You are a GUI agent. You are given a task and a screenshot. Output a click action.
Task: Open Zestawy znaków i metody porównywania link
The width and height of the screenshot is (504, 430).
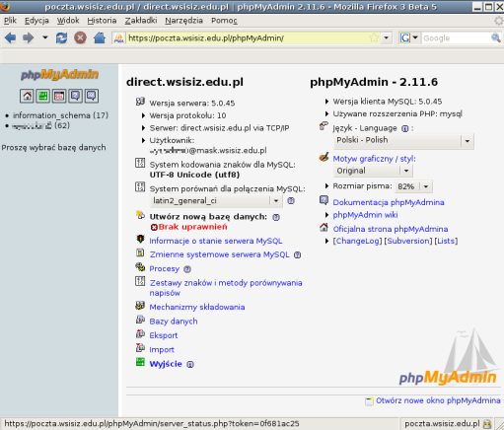click(x=226, y=288)
